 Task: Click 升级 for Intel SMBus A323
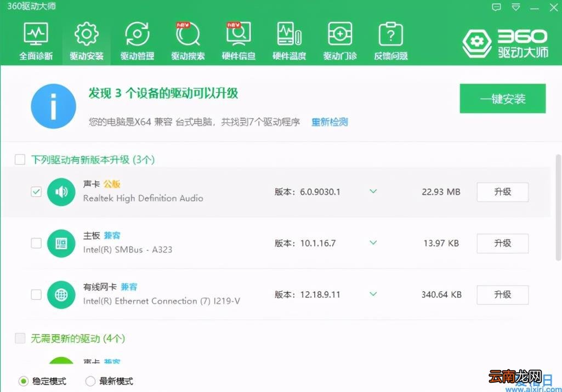pyautogui.click(x=502, y=243)
